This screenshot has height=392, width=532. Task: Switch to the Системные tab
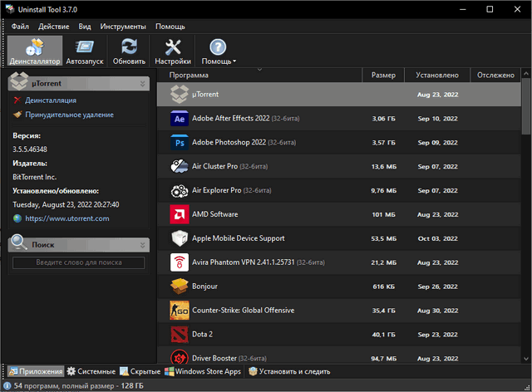(x=91, y=371)
